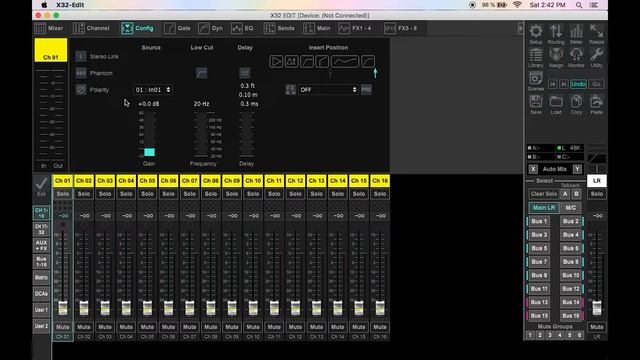Open the Routing panel icon
The height and width of the screenshot is (360, 640).
[x=556, y=31]
